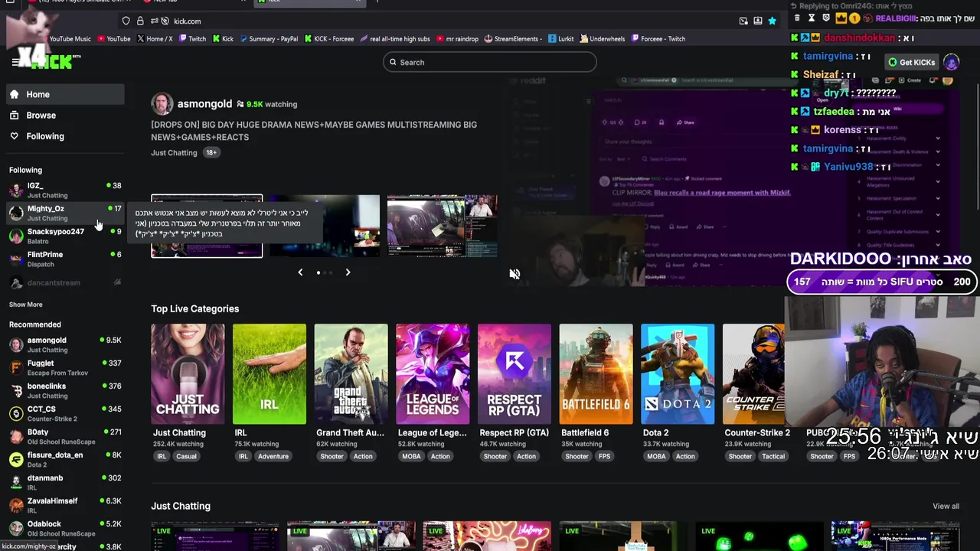
Task: Open the mr raindrop bookmark
Action: [x=456, y=38]
